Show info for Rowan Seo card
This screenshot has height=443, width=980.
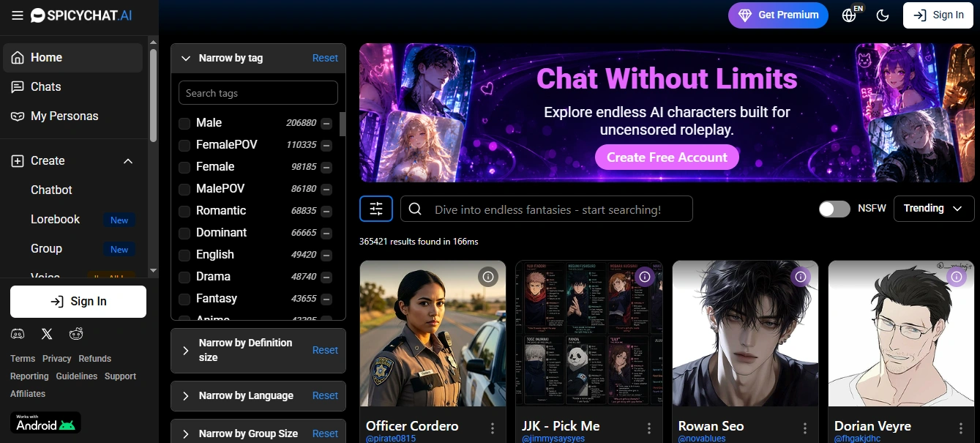[x=800, y=276]
